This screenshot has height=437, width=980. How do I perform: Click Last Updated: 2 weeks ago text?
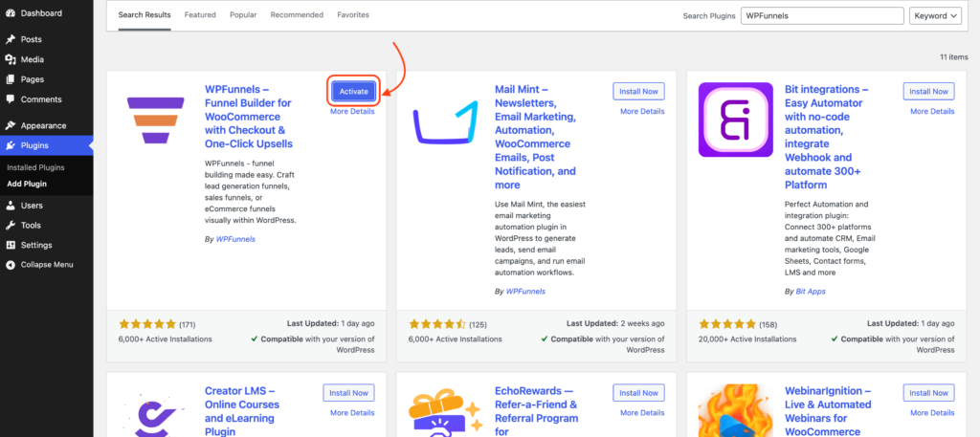pyautogui.click(x=615, y=324)
